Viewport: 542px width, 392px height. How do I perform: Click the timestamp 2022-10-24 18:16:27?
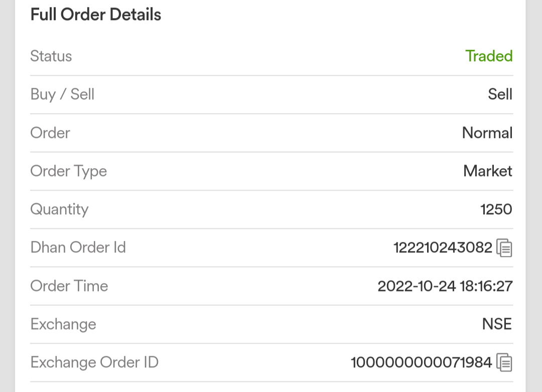pyautogui.click(x=445, y=286)
